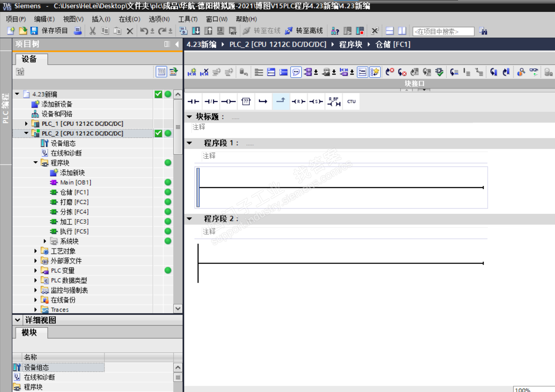Image resolution: width=555 pixels, height=392 pixels.
Task: Toggle favorites display in the editor toolbar
Action: click(375, 72)
